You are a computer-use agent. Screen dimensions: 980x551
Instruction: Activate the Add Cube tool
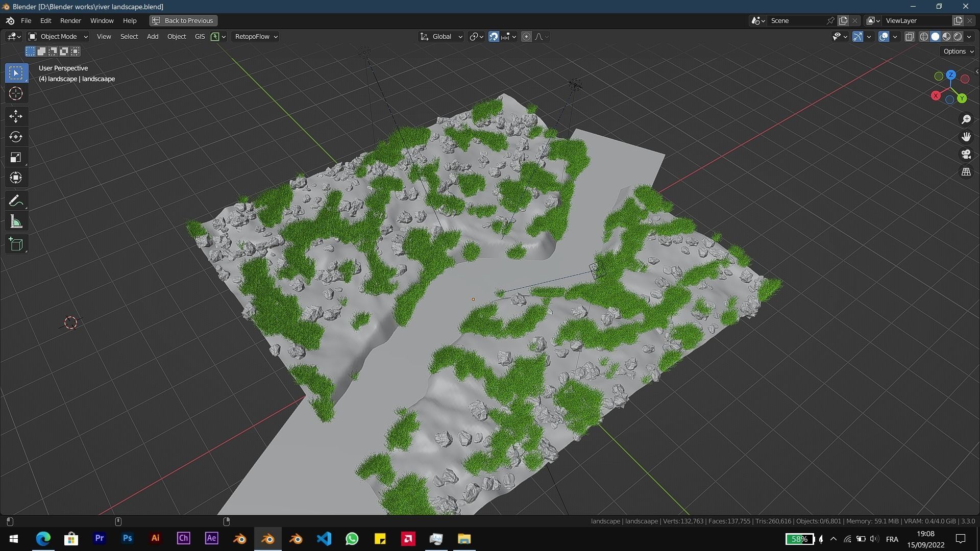(x=16, y=244)
